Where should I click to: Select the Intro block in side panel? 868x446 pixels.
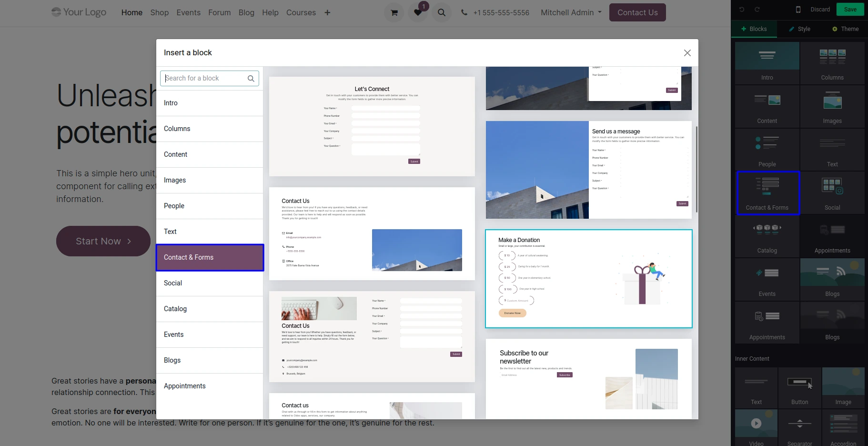click(x=767, y=63)
